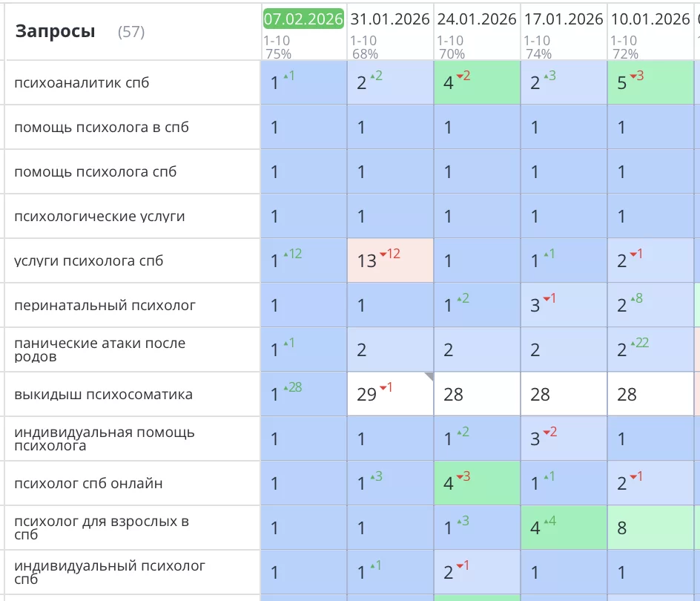The image size is (700, 601).
Task: Click the corner triangle marker in cell 29
Action: tap(428, 377)
